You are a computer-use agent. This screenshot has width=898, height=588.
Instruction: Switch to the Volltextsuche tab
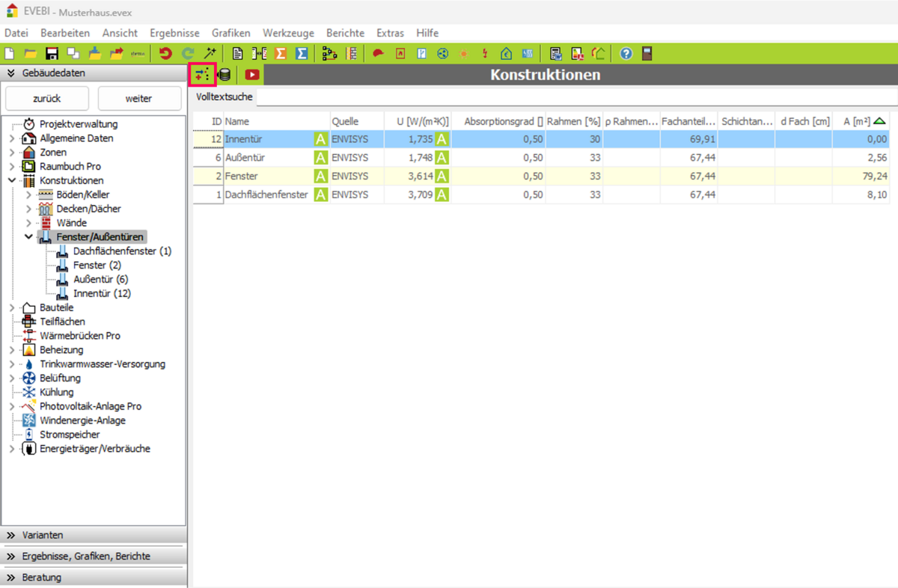[x=224, y=97]
